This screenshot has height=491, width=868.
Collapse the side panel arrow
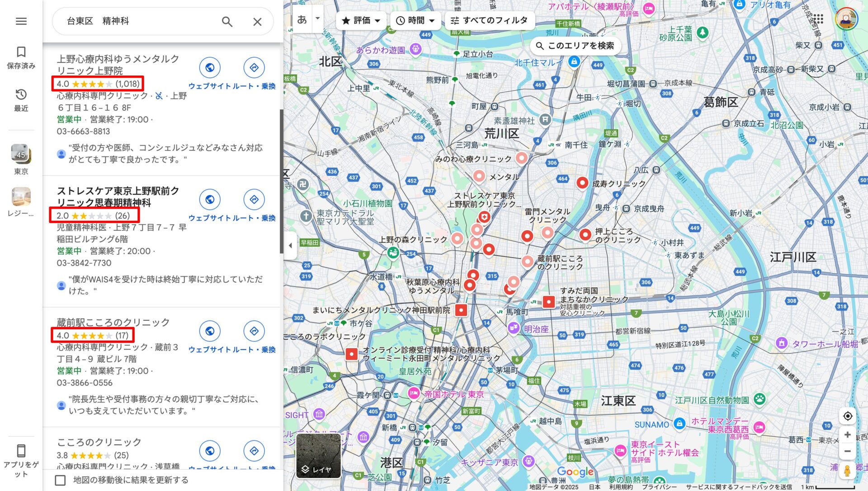290,245
